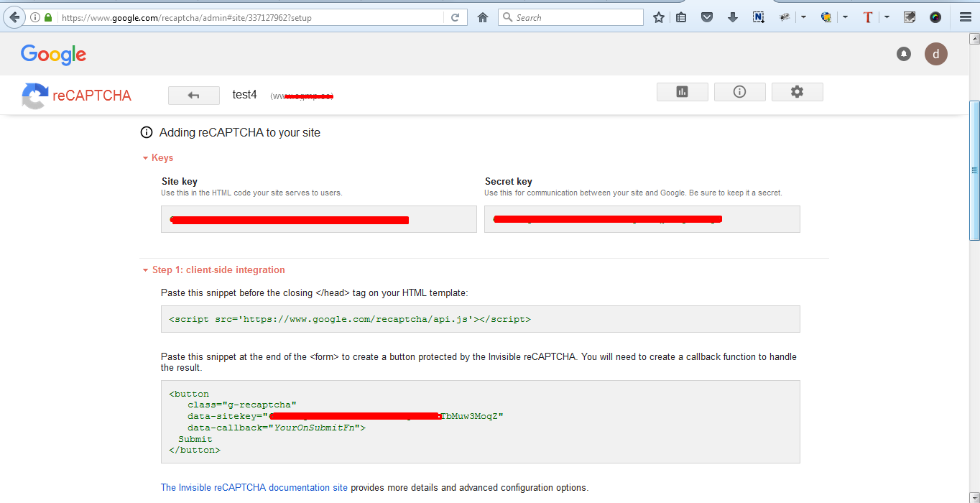Go to Firefox home page
Viewport: 980px width, 503px height.
tap(483, 17)
